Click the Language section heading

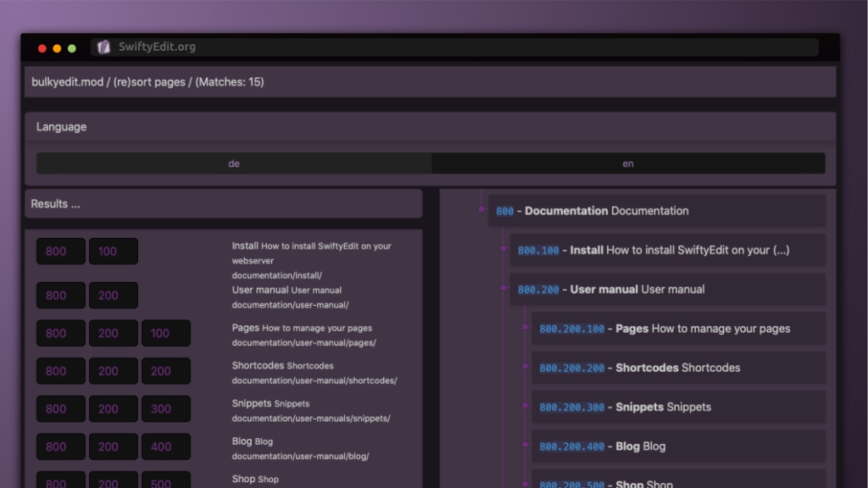pyautogui.click(x=61, y=127)
